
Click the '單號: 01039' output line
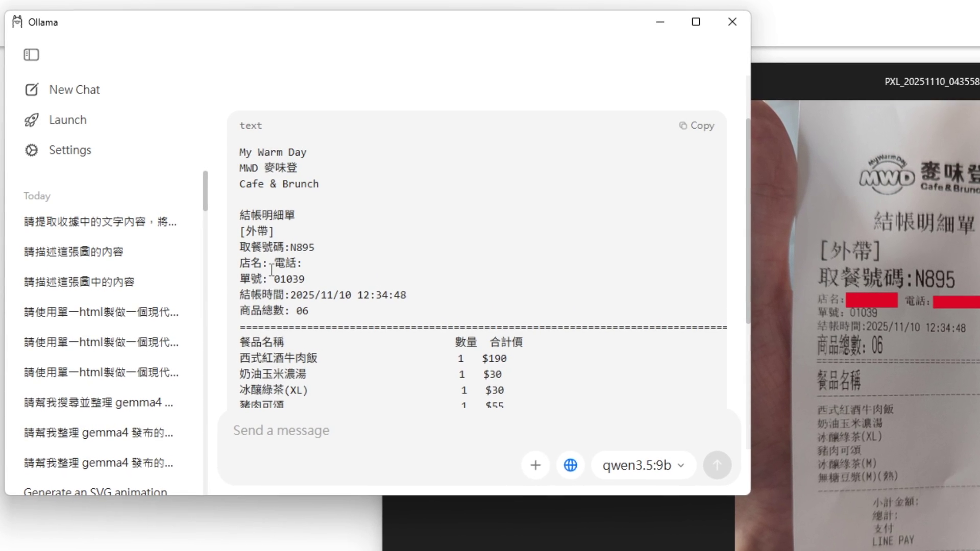tap(272, 279)
